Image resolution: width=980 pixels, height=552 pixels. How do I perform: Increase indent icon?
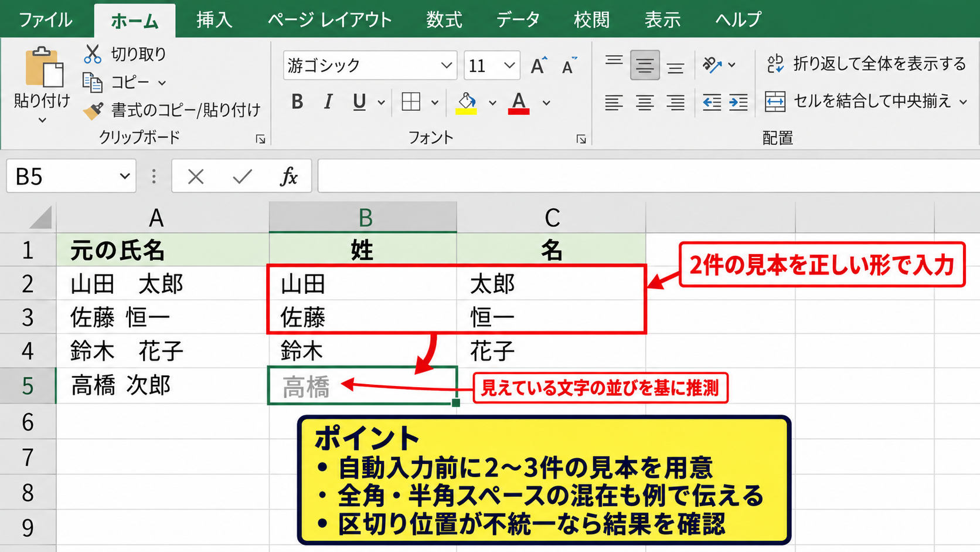[x=739, y=103]
